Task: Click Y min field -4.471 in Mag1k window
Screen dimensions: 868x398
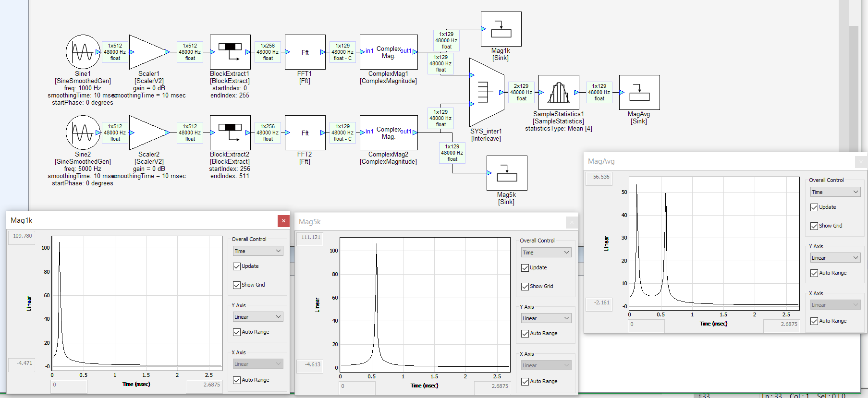Action: [22, 365]
